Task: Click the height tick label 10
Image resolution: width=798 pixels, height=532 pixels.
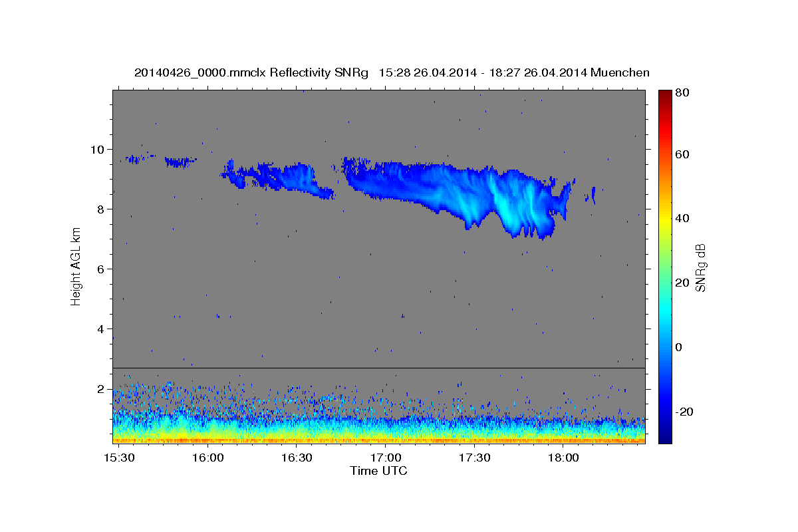Action: click(98, 149)
